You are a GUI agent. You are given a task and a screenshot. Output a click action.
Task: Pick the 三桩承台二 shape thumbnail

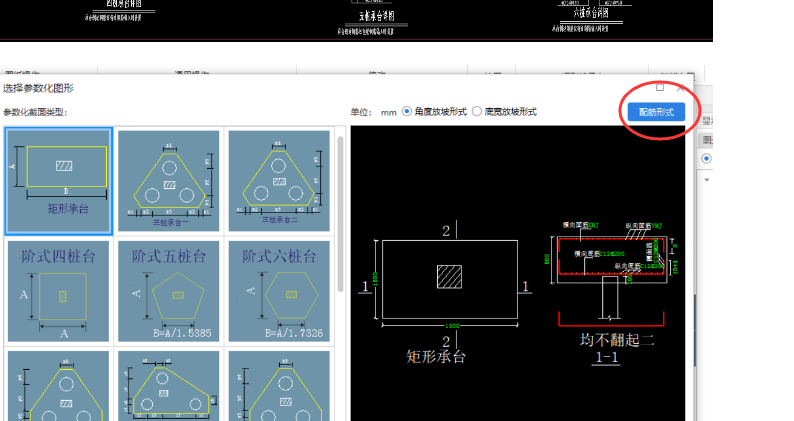[x=279, y=181]
